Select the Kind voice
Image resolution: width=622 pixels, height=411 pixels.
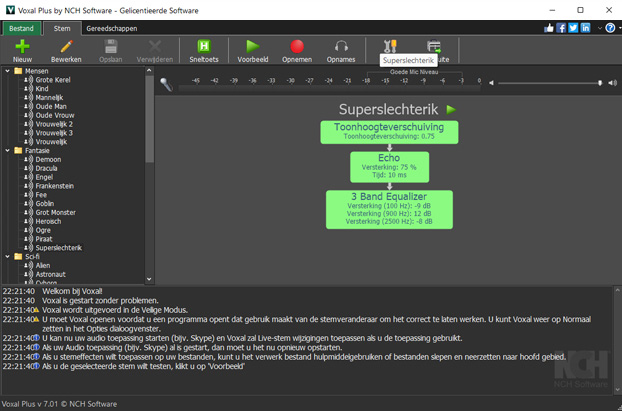[x=42, y=88]
